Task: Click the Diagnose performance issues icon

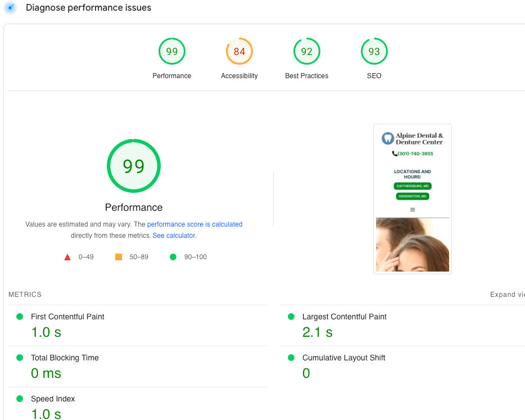Action: point(10,8)
